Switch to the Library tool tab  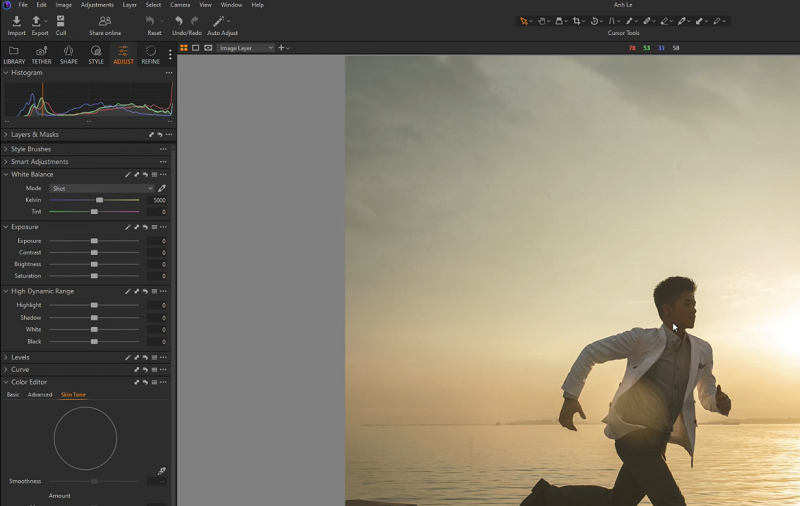coord(14,55)
